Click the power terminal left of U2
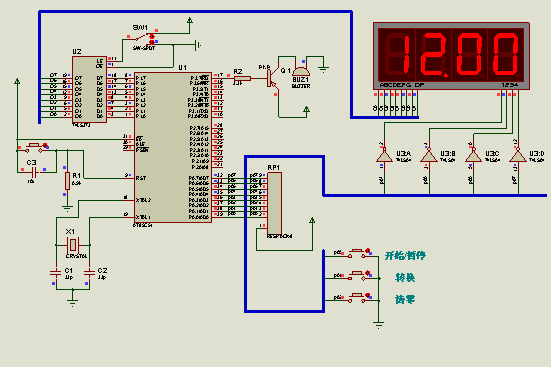Viewport: 552px width, 368px height. [17, 82]
